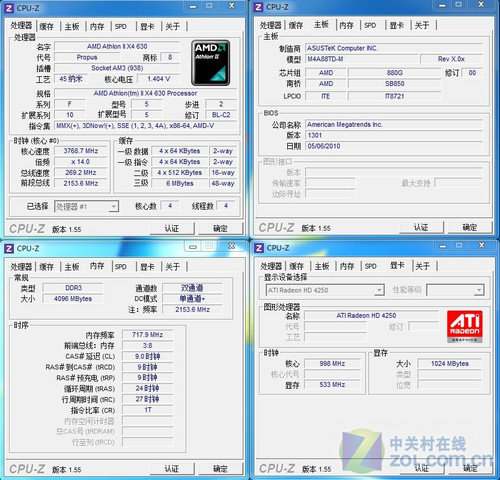Click CPU-Z app icon in memory window title

tap(9, 248)
